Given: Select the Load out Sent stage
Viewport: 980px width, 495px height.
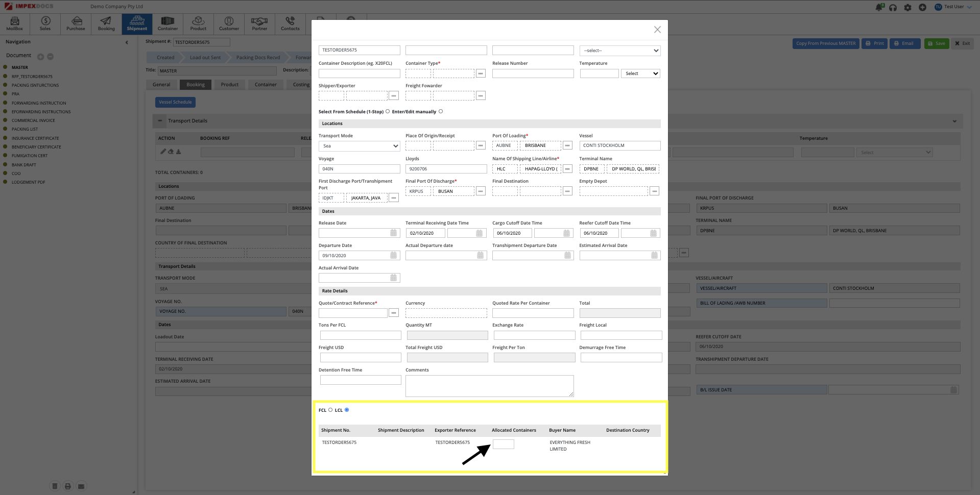Looking at the screenshot, I should (x=205, y=58).
